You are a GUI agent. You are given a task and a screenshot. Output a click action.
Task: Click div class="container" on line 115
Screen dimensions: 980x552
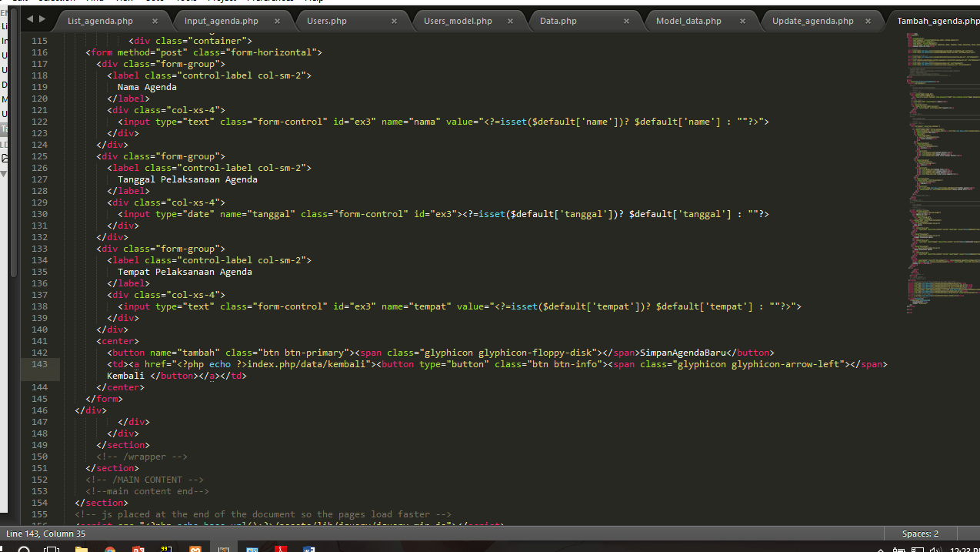coord(190,41)
